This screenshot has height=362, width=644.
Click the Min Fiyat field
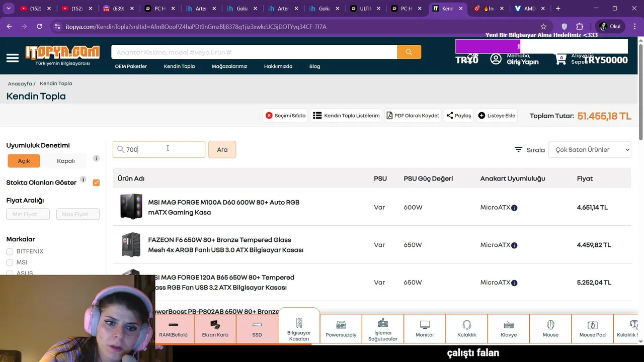[28, 214]
